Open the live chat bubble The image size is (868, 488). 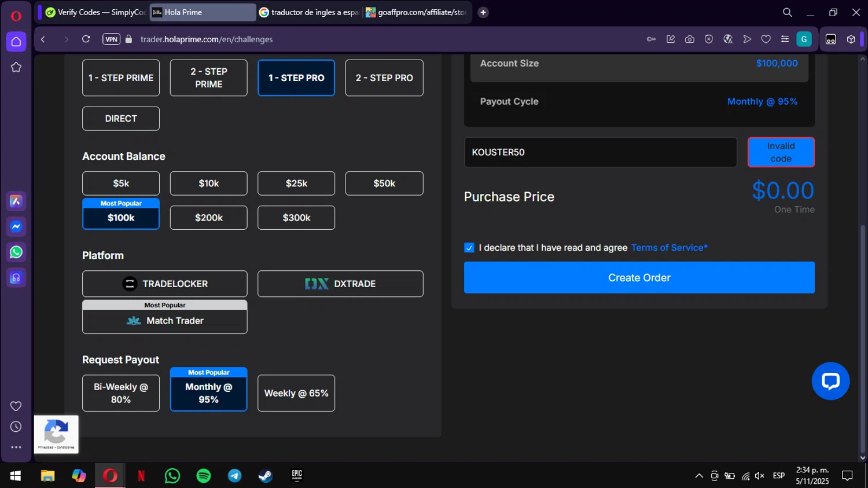coord(830,381)
